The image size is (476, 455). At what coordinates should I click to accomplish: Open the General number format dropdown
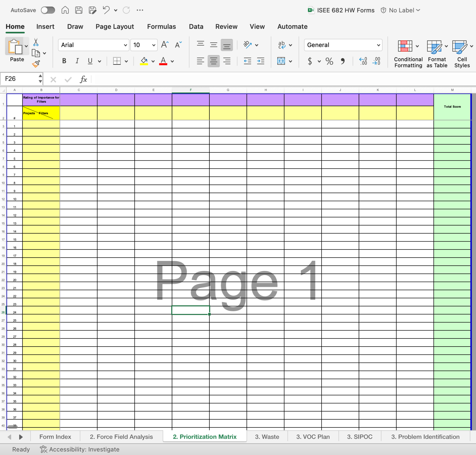(378, 45)
